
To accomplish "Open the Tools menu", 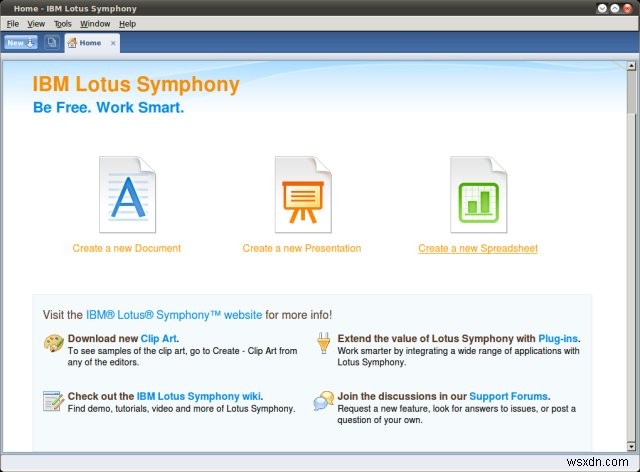I will coord(62,24).
